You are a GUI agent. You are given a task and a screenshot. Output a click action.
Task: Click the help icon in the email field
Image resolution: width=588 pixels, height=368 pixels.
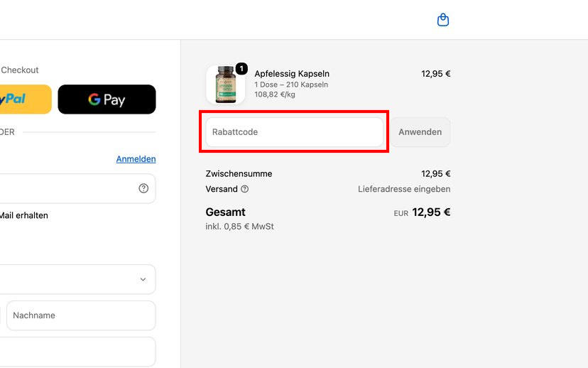coord(143,188)
